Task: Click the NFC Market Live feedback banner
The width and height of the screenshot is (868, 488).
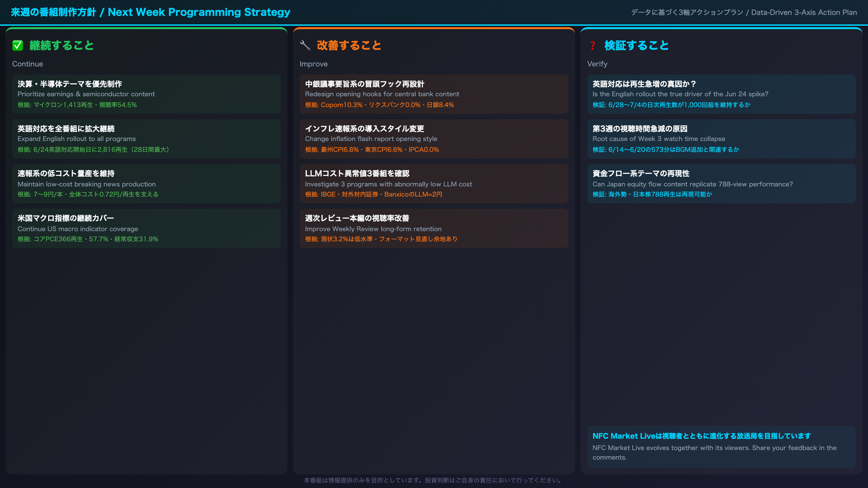Action: (722, 447)
